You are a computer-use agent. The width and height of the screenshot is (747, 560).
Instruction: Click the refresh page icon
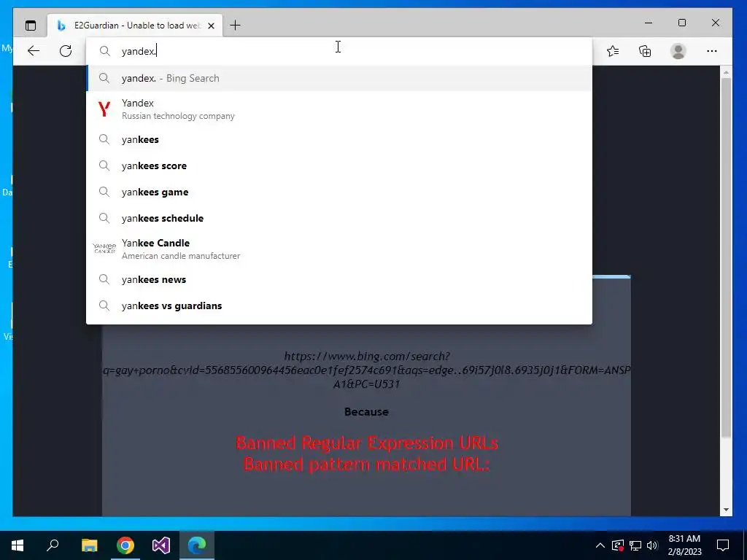66,51
